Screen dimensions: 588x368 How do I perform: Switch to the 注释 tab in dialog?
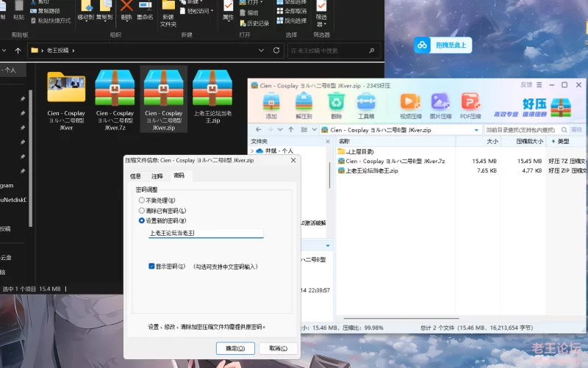click(x=157, y=176)
